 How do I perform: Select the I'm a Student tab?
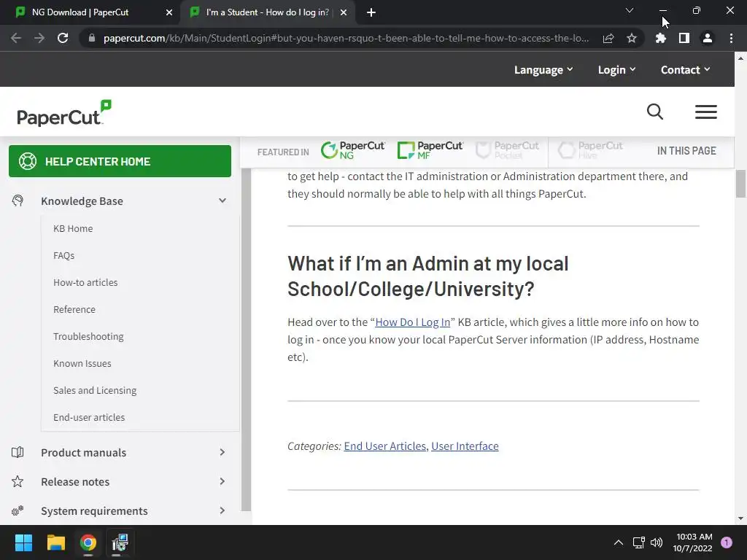pos(267,12)
